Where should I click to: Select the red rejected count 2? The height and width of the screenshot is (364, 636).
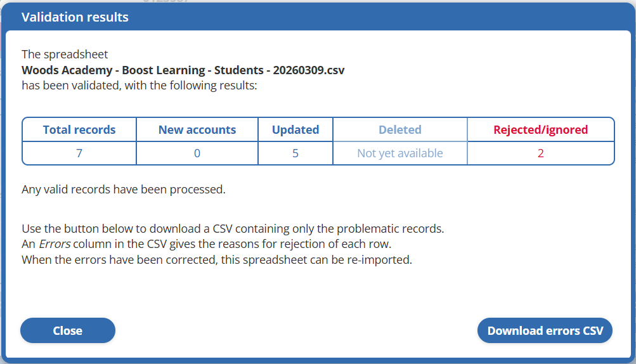541,153
